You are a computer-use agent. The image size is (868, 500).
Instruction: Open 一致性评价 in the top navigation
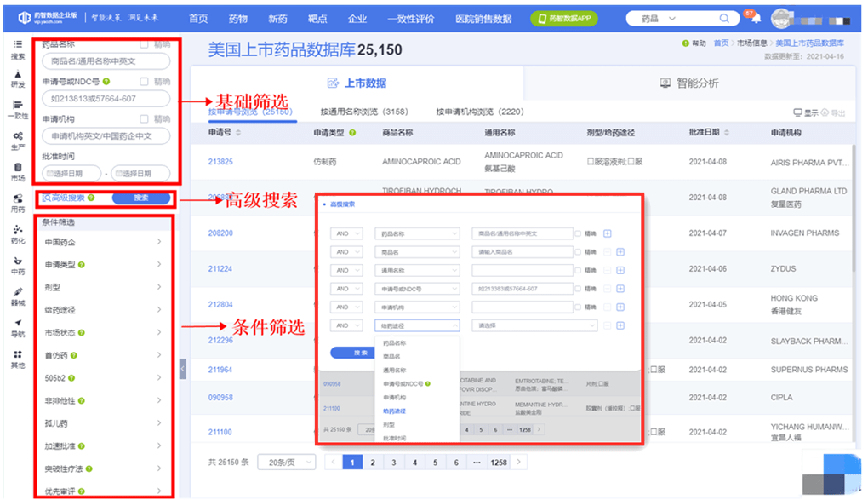[x=411, y=18]
